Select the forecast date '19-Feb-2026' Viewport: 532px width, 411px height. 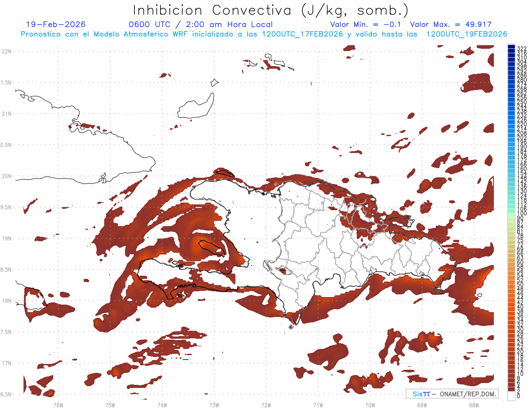click(x=56, y=24)
